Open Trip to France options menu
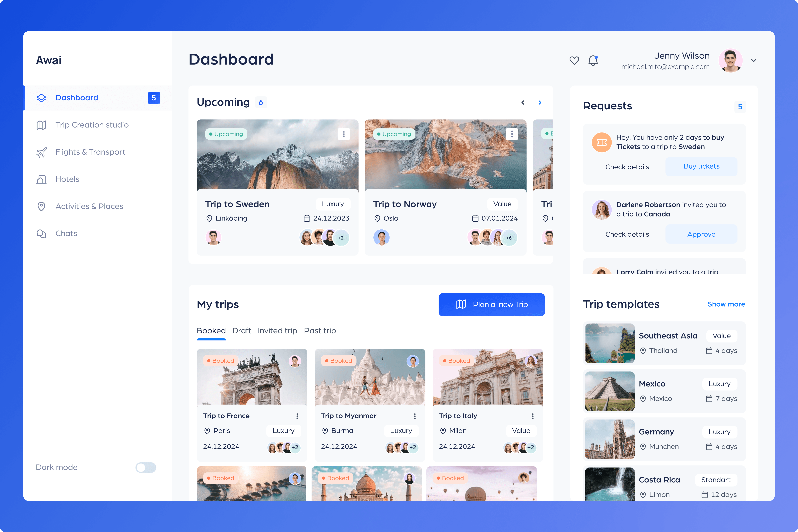The height and width of the screenshot is (532, 798). tap(297, 416)
